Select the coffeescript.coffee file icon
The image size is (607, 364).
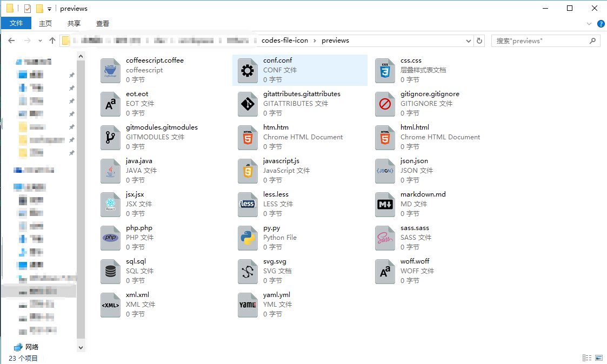point(110,70)
